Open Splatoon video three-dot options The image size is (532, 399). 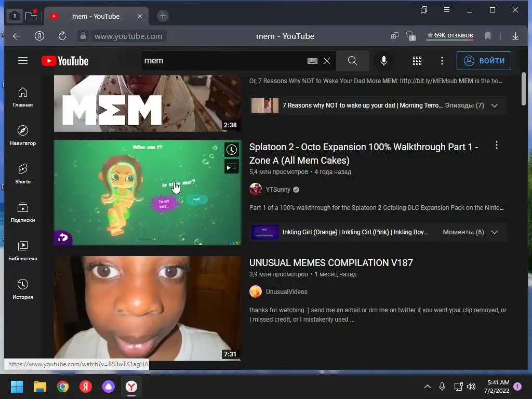tap(496, 145)
